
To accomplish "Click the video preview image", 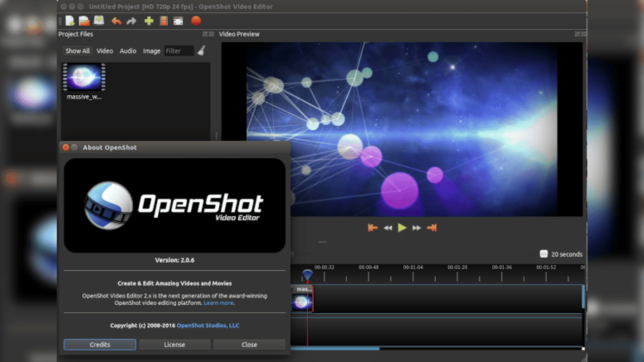I will pos(402,129).
